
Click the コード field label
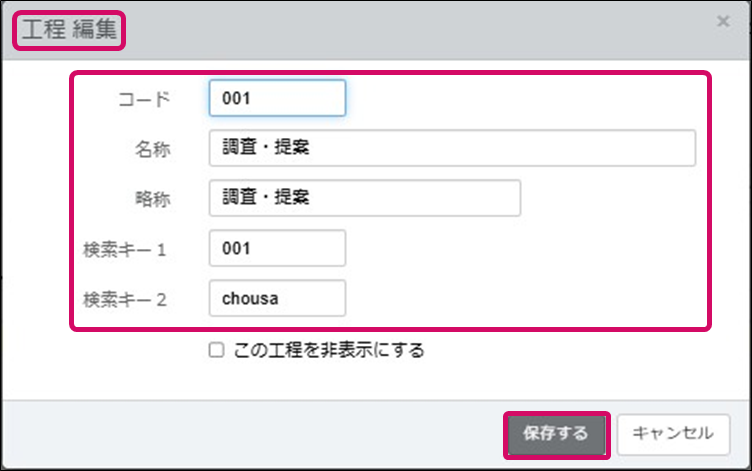pos(145,99)
